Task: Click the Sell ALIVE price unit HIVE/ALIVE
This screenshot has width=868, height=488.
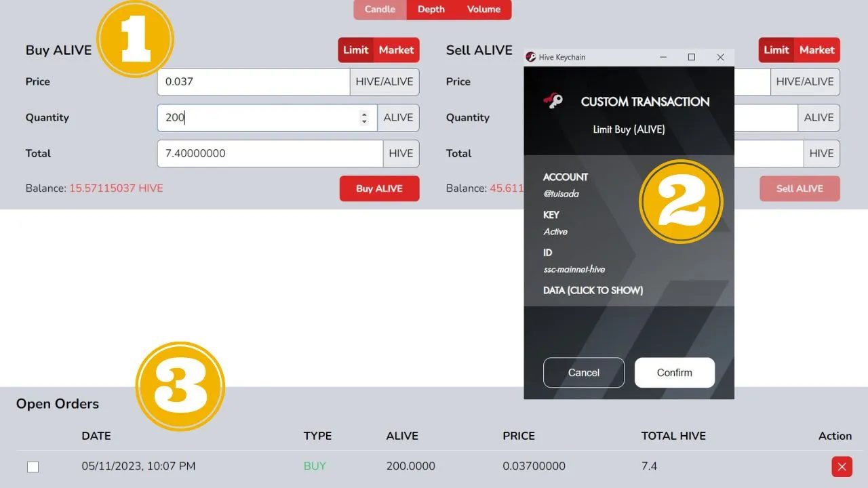Action: tap(805, 82)
